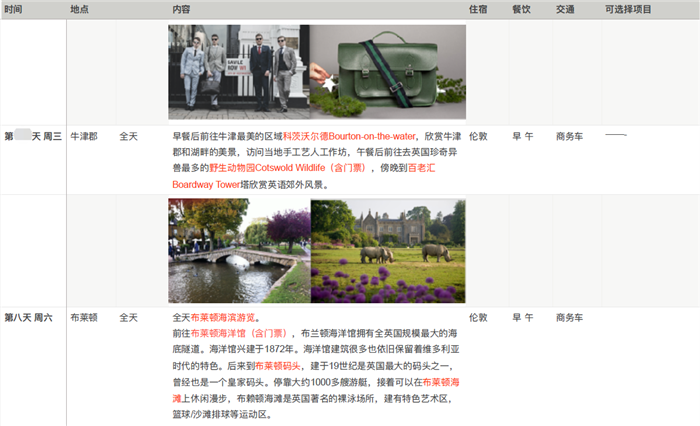Viewport: 700px width, 426px height.
Task: Click the 住宿 column header
Action: pos(478,9)
